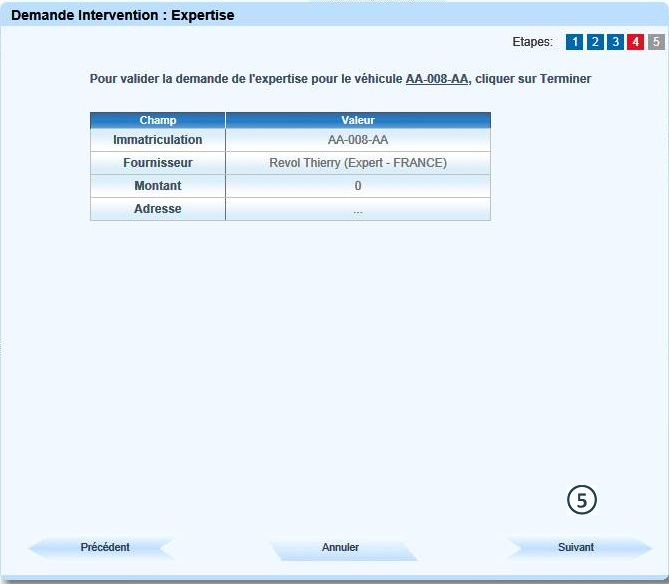Viewport: 669px width, 584px height.
Task: Click the red step 4 indicator
Action: pos(635,42)
